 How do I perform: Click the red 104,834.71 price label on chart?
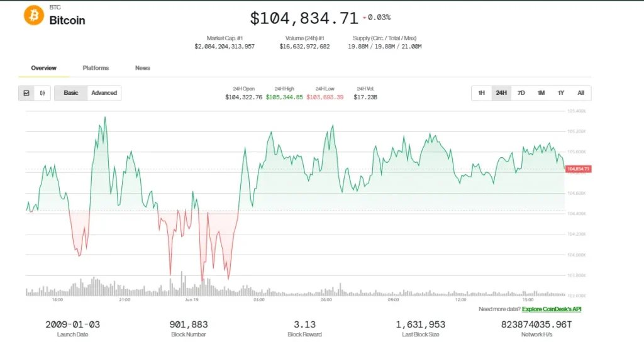pos(579,169)
